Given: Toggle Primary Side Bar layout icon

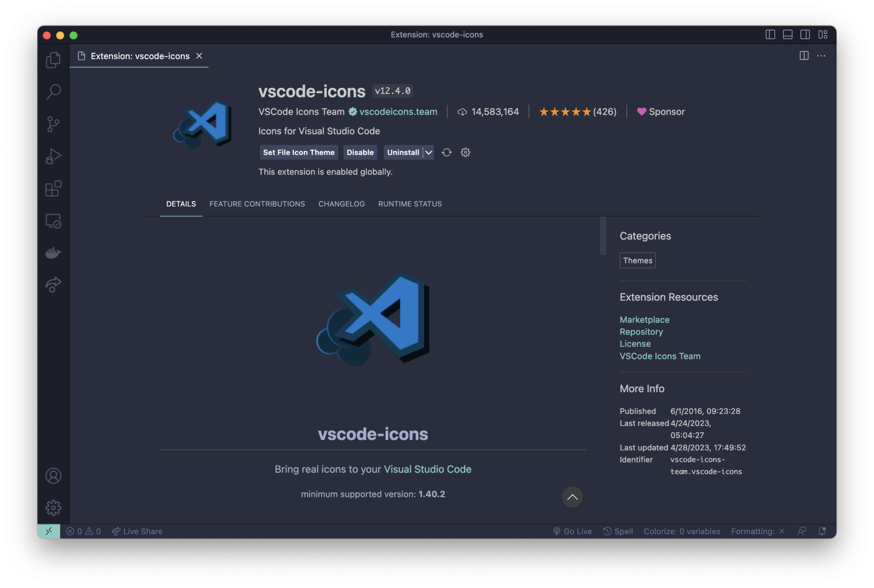Looking at the screenshot, I should point(770,35).
